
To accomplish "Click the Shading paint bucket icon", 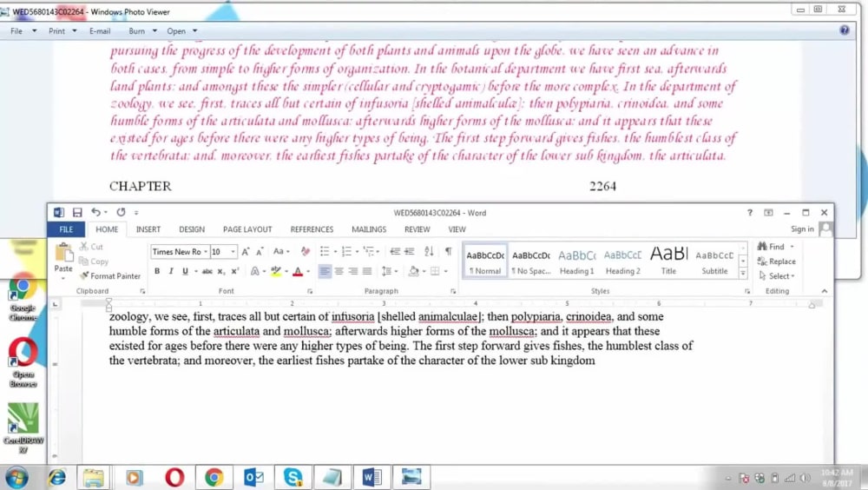I will [413, 271].
